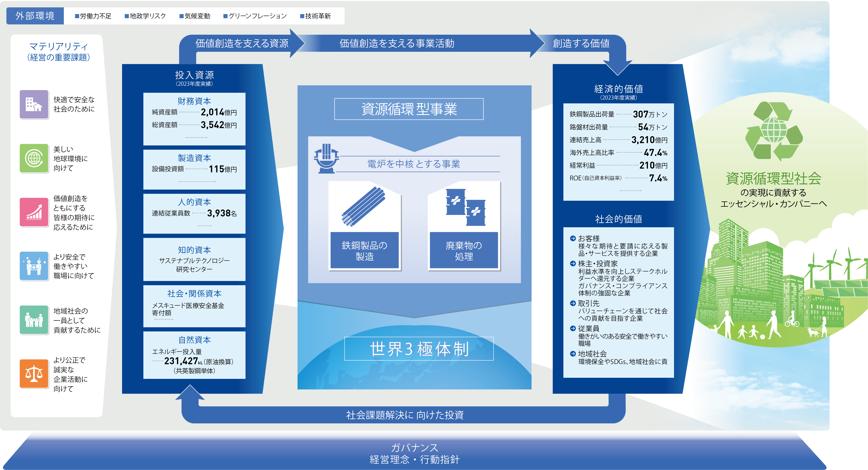Click the arrow bullet beside 株主・投資家
The image size is (868, 470).
(x=573, y=264)
